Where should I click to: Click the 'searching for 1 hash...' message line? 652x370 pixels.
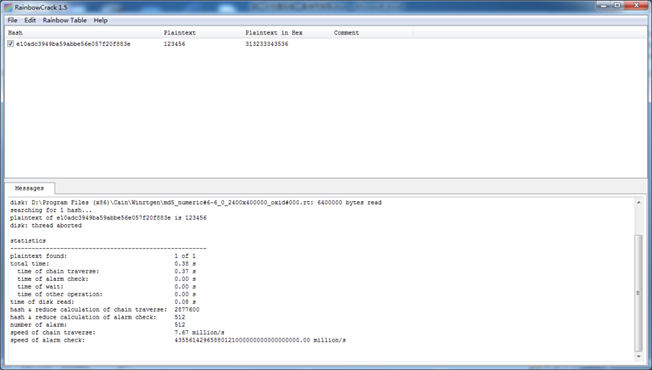pyautogui.click(x=51, y=210)
